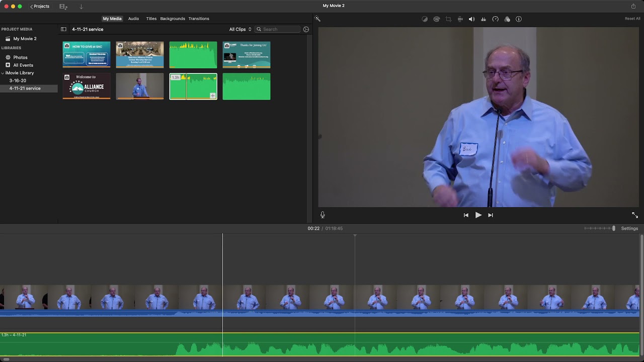Open the color correction palette tool
The image size is (644, 362).
pyautogui.click(x=436, y=19)
